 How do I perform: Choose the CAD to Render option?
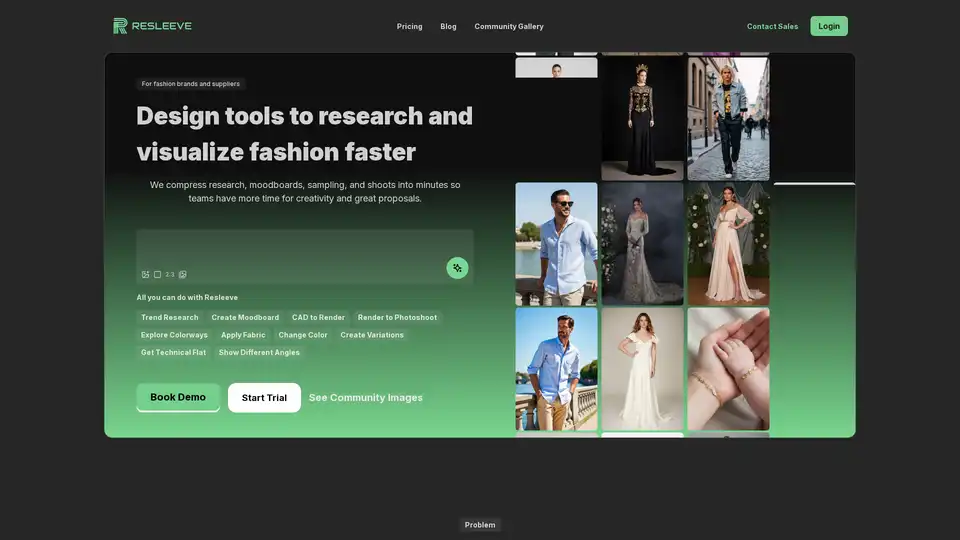tap(318, 317)
